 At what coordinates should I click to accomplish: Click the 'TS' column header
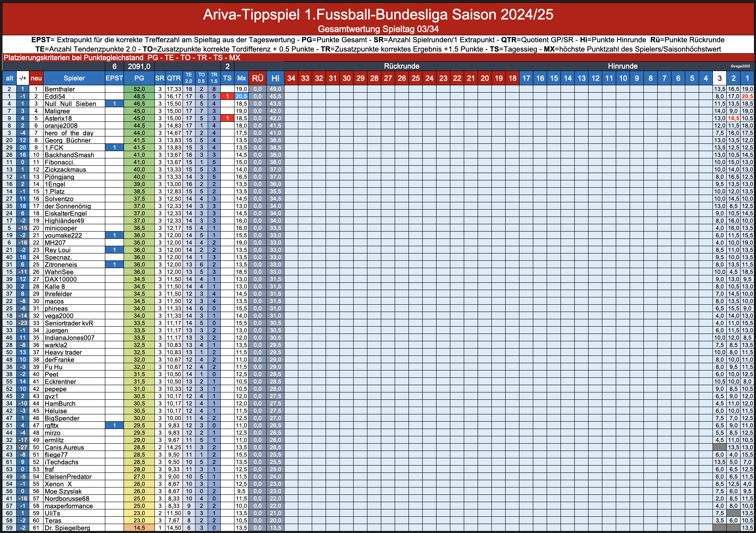[227, 78]
